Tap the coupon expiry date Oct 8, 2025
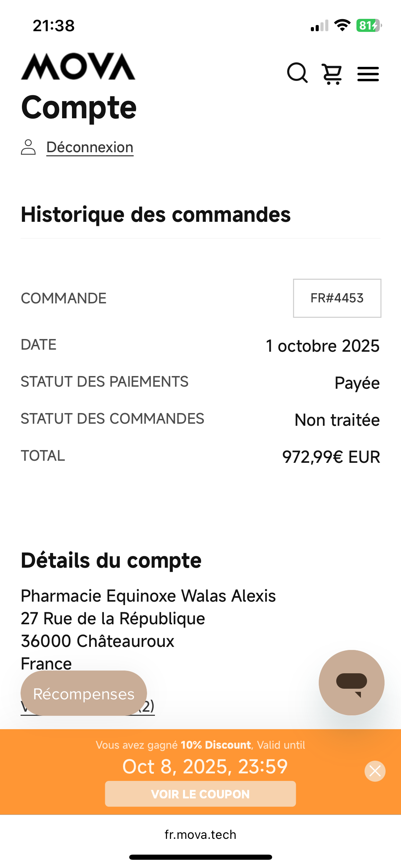The height and width of the screenshot is (868, 401). point(205,767)
